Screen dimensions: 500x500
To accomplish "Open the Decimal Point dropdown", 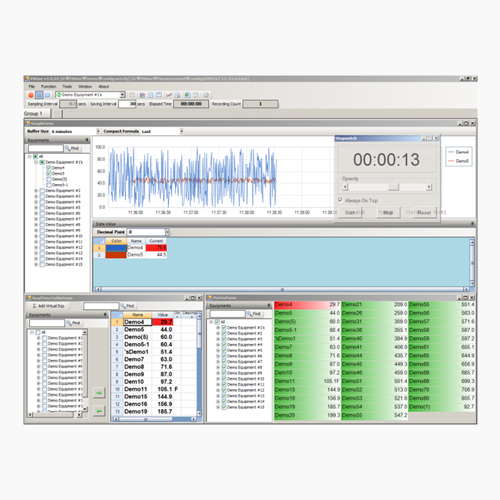I will tap(167, 232).
